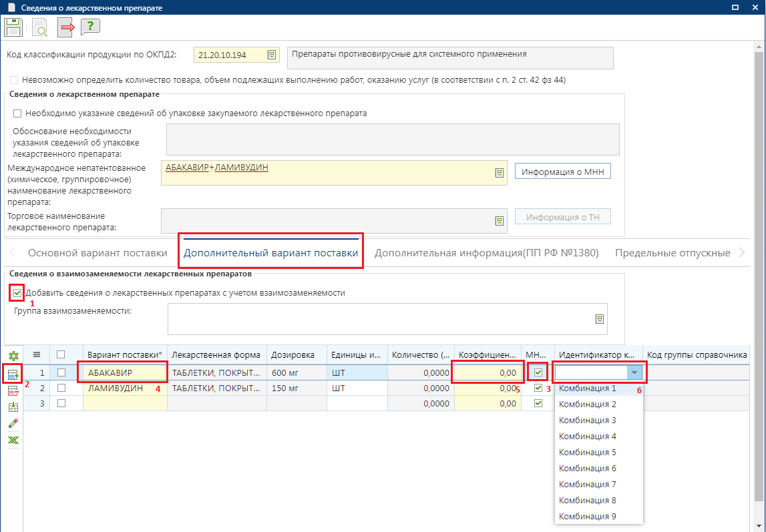The width and height of the screenshot is (766, 532).
Task: Open the document preview icon
Action: 39,27
